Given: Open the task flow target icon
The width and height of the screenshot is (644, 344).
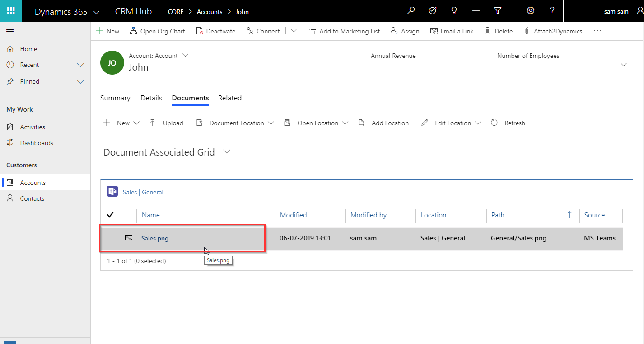Looking at the screenshot, I should (433, 11).
